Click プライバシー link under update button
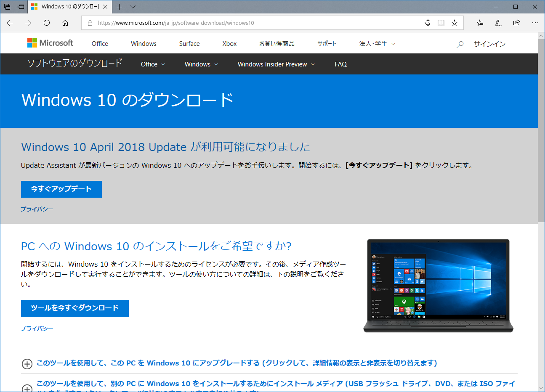545x392 pixels. tap(37, 209)
